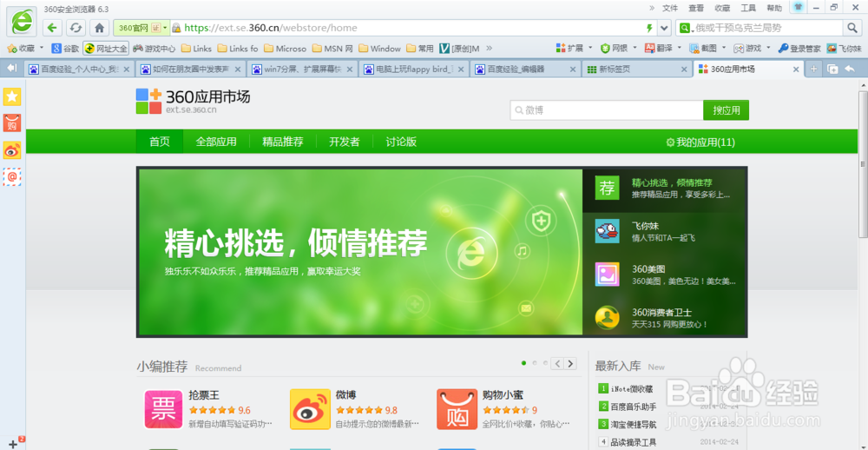Open a new tab with plus button
The width and height of the screenshot is (868, 450).
(x=813, y=69)
